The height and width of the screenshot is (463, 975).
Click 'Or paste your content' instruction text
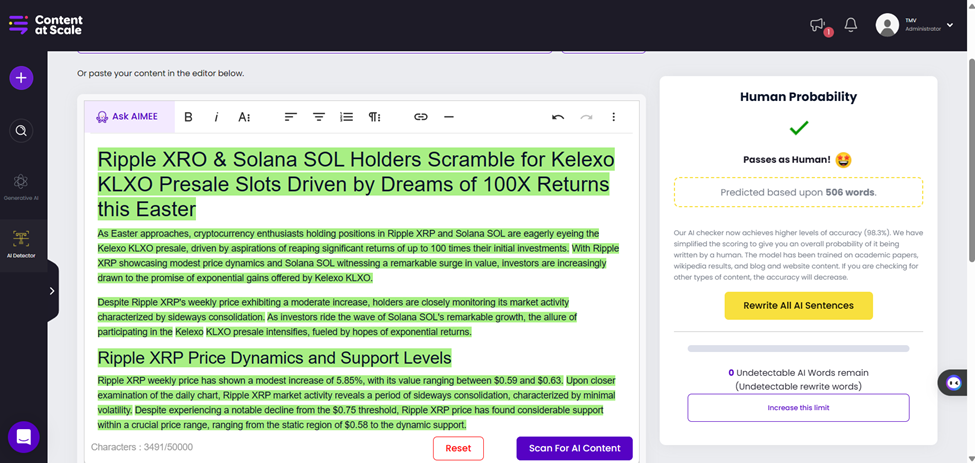click(160, 73)
